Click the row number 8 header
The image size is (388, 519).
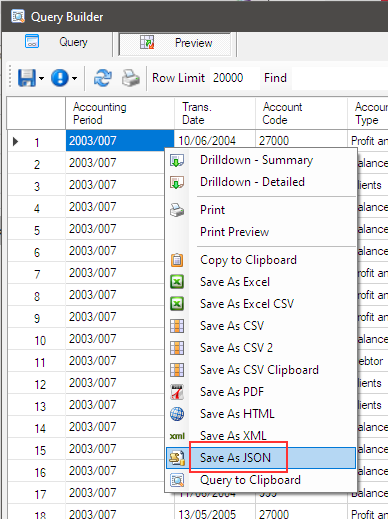pos(37,296)
